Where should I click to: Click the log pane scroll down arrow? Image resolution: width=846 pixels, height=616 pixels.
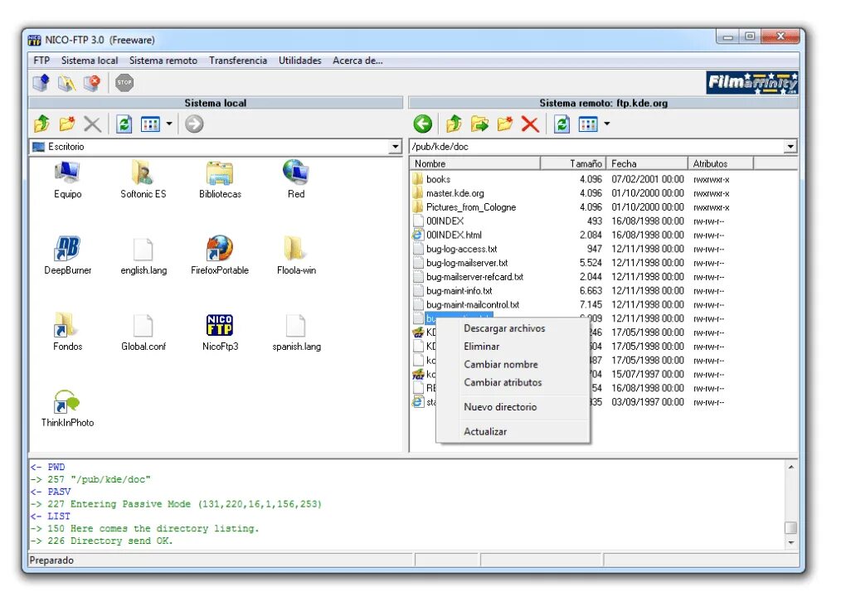(791, 543)
